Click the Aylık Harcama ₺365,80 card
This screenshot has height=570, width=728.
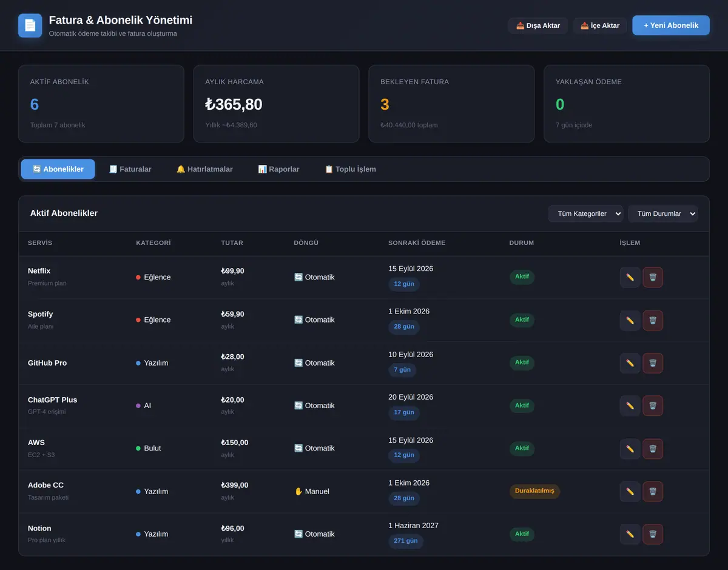pos(276,104)
